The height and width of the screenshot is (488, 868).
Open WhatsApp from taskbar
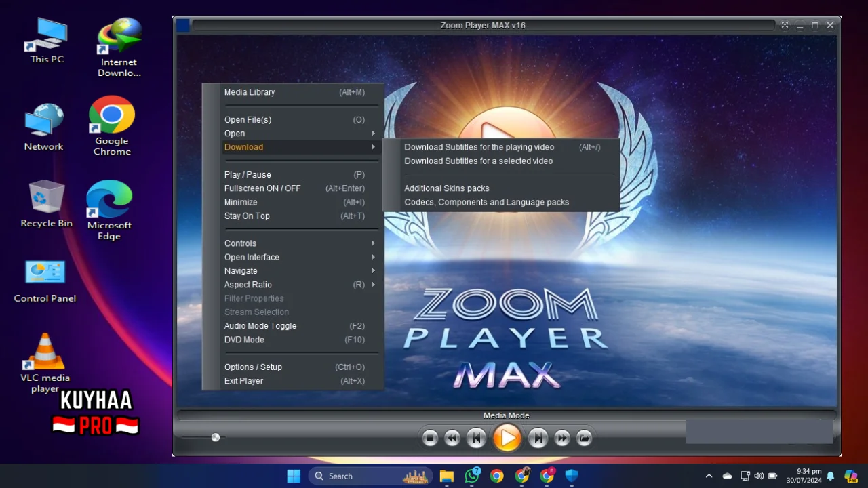[x=472, y=476]
